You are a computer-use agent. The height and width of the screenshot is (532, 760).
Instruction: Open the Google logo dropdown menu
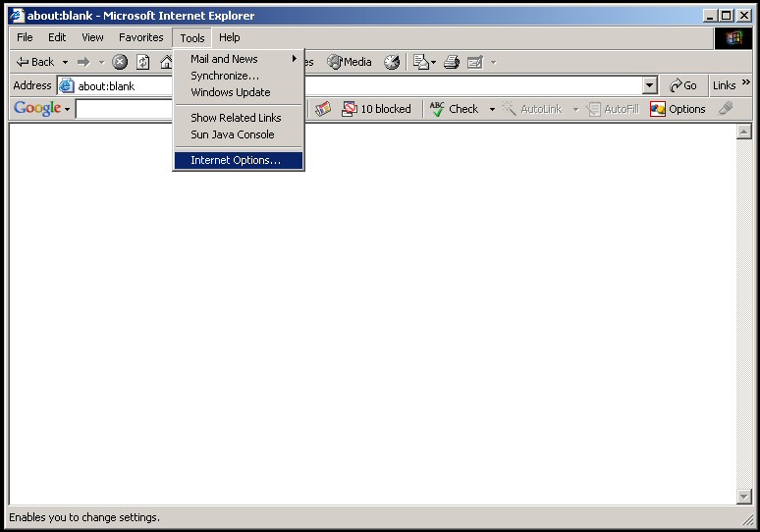[67, 109]
